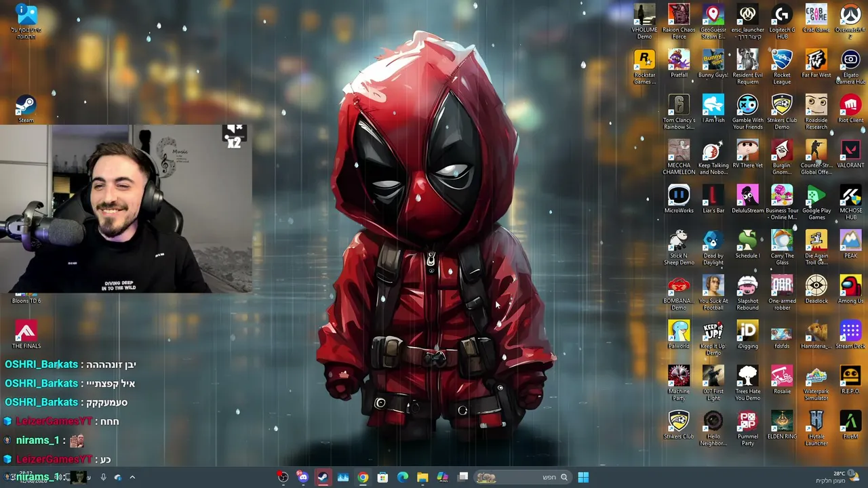Select THE FINALS desktop shortcut
The image size is (868, 488).
point(26,335)
